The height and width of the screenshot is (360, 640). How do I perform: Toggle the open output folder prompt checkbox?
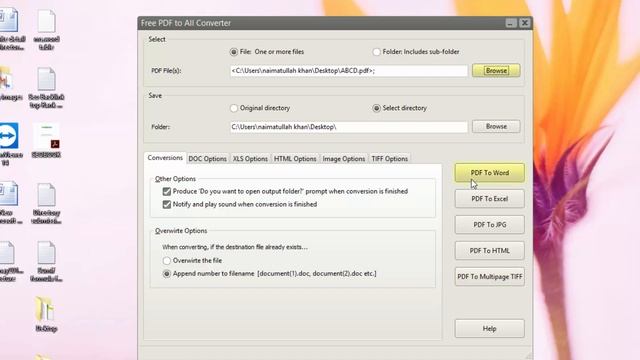167,191
